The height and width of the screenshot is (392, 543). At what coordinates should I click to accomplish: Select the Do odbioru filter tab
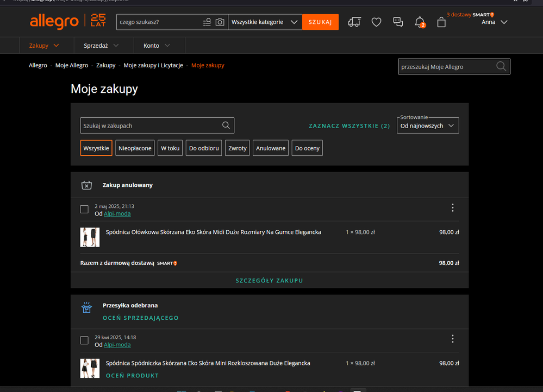point(204,148)
